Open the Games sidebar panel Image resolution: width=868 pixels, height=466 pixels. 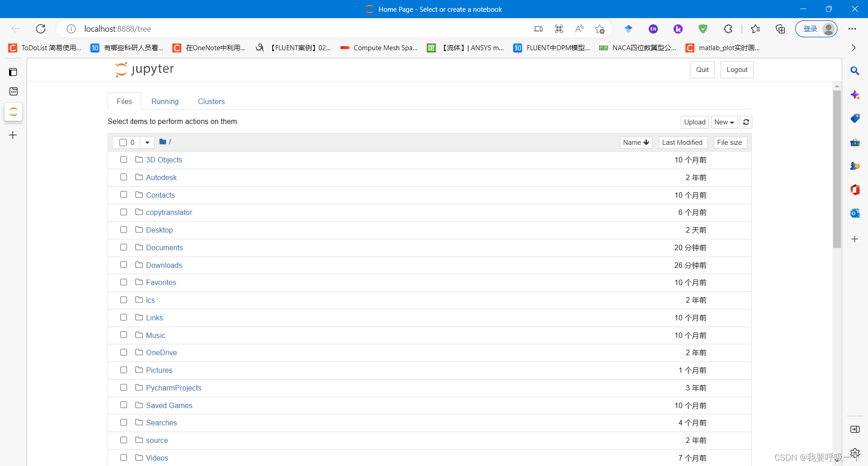(855, 166)
